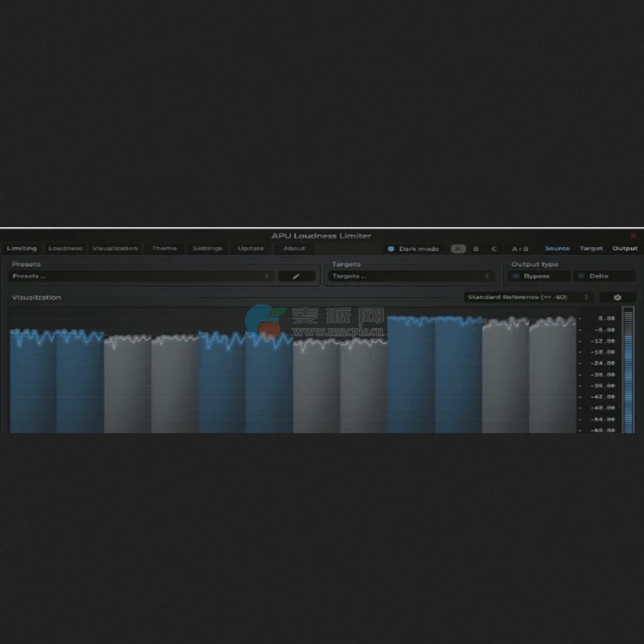Screen dimensions: 644x644
Task: Open the Standard Reference dropdown
Action: (527, 297)
